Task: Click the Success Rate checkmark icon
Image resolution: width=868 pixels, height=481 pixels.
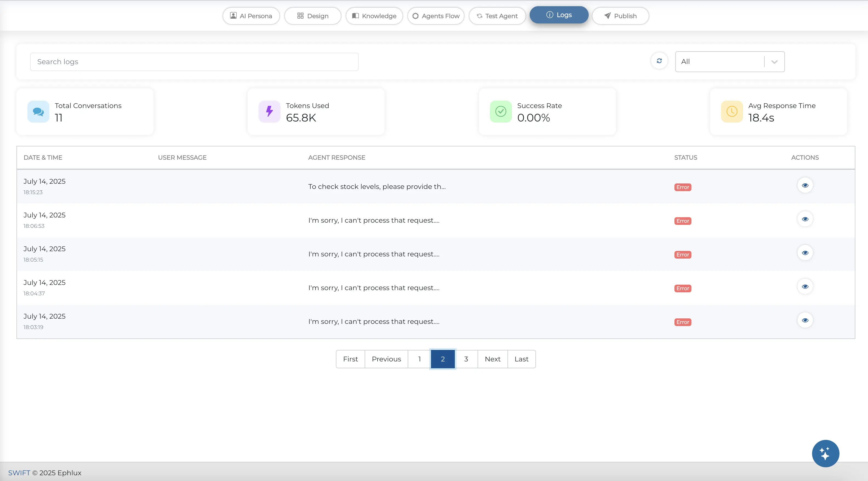Action: [501, 112]
